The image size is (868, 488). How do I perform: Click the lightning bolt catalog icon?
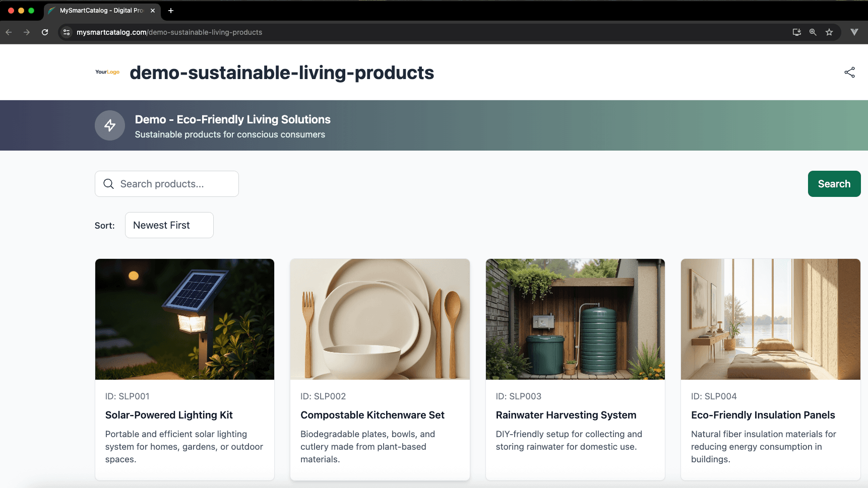[x=110, y=125]
